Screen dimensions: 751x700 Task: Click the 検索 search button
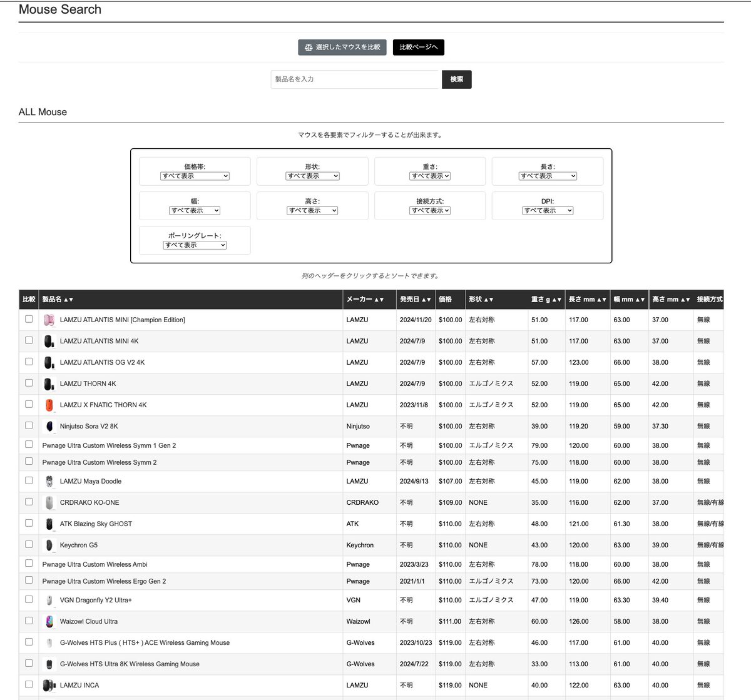pyautogui.click(x=457, y=79)
